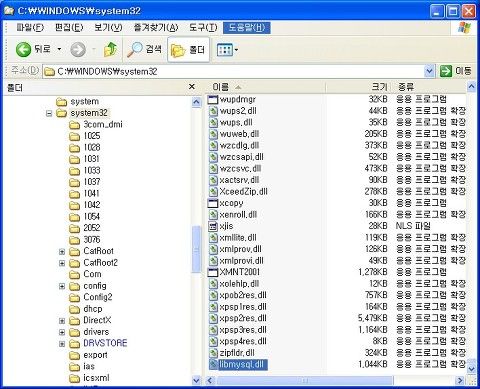The height and width of the screenshot is (389, 480).
Task: Click the xpsp2res.dll file icon
Action: coord(213,319)
